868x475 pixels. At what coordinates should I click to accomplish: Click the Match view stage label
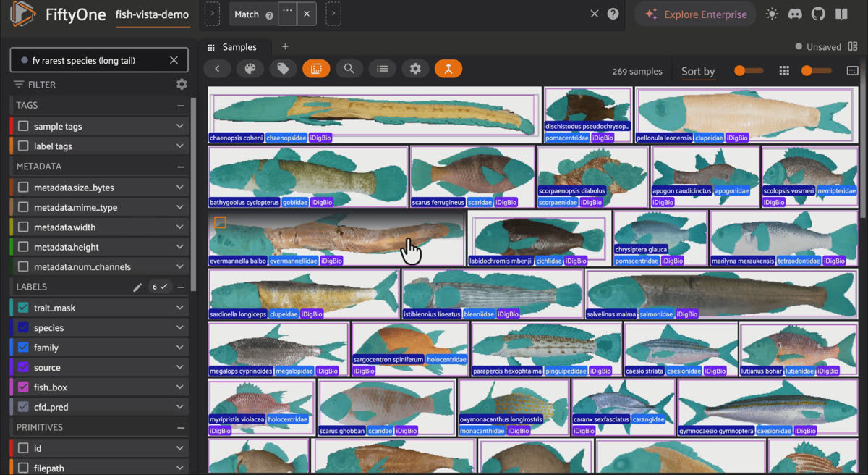[247, 14]
